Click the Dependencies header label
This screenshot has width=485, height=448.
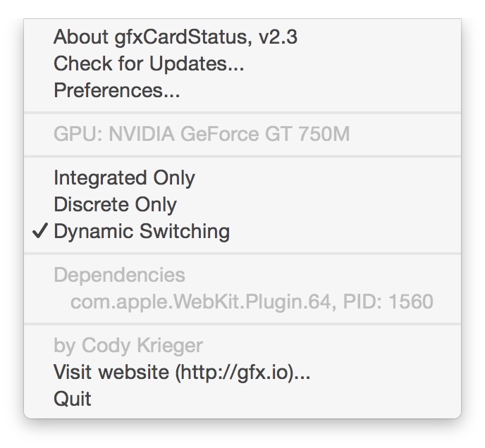point(119,275)
